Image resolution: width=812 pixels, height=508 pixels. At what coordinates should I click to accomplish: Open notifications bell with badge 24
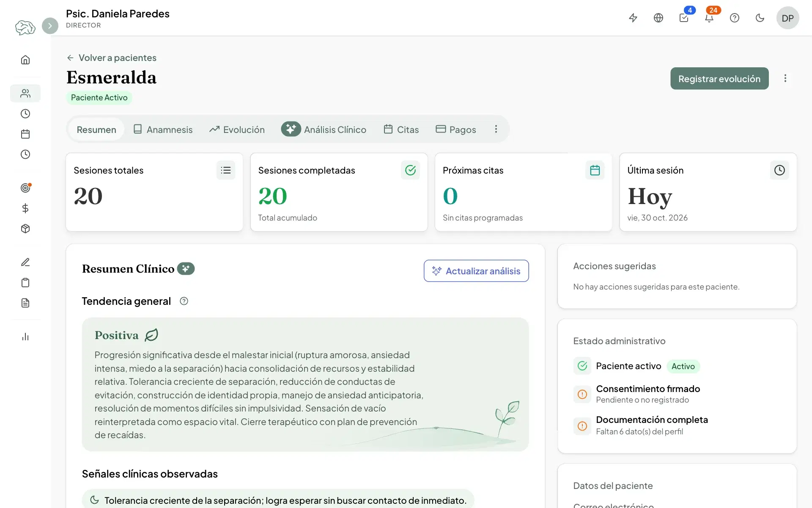click(x=709, y=18)
